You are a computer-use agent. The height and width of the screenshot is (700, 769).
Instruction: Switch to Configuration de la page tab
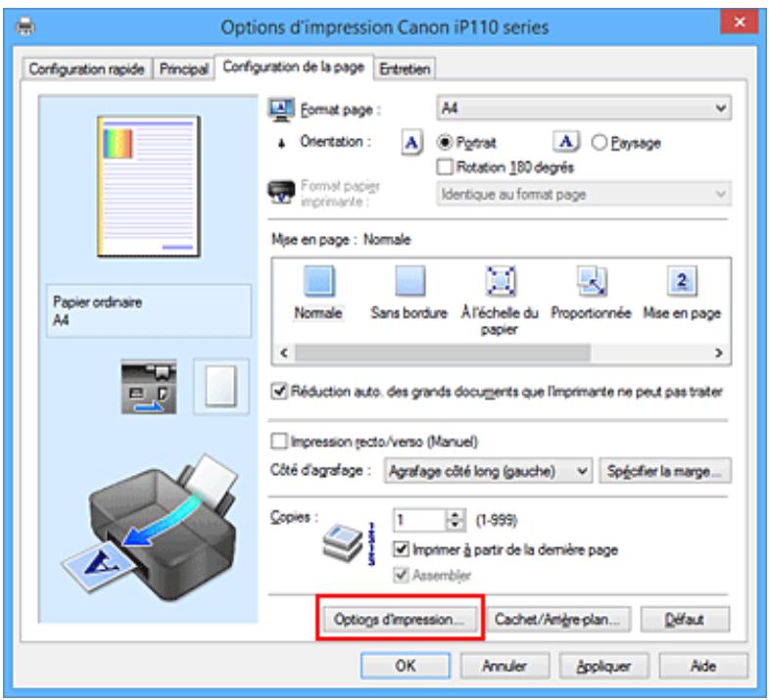pyautogui.click(x=294, y=67)
